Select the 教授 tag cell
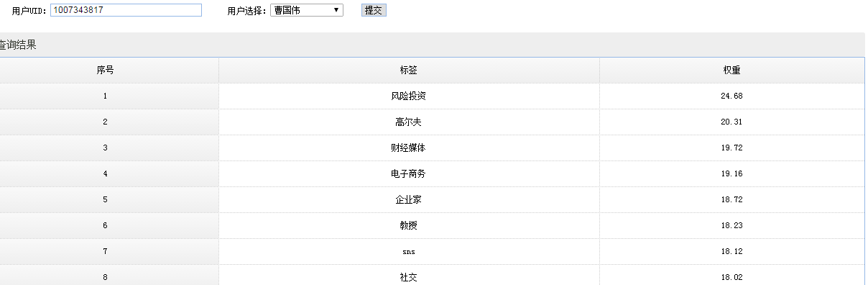Image resolution: width=868 pixels, height=285 pixels. [409, 226]
